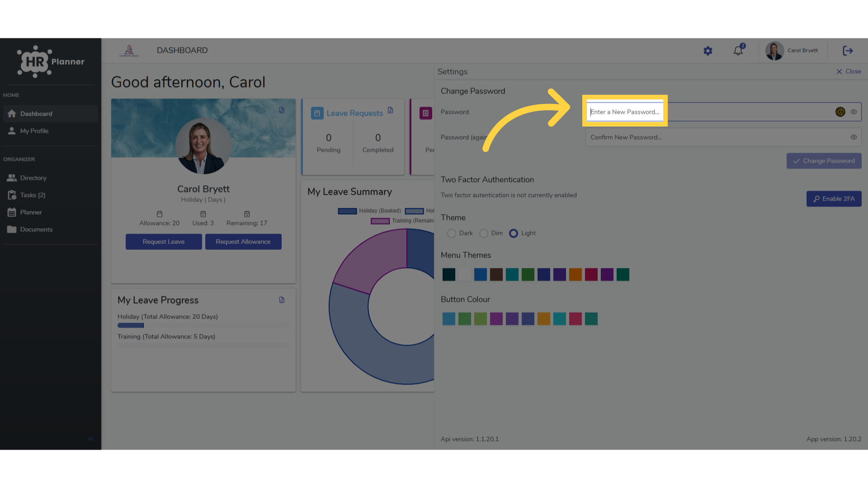Select the Light theme radio button
The width and height of the screenshot is (868, 488).
(x=514, y=233)
